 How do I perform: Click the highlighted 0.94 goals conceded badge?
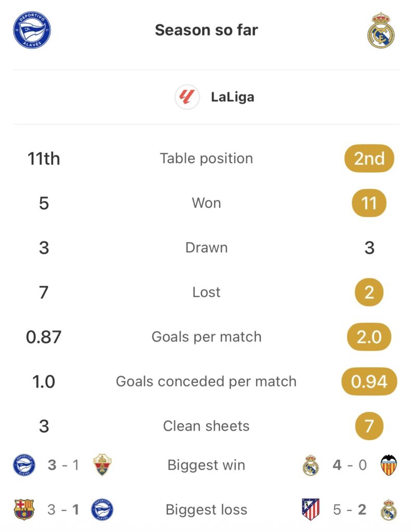pyautogui.click(x=369, y=382)
